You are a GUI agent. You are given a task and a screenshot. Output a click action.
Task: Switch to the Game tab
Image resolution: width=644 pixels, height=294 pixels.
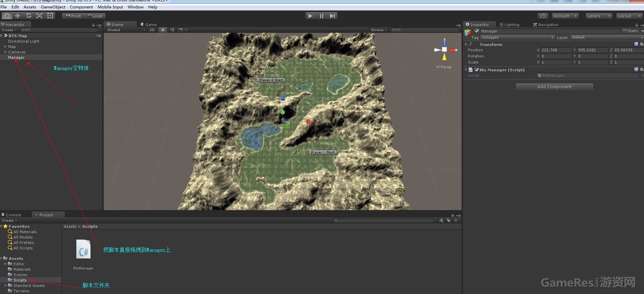[149, 24]
